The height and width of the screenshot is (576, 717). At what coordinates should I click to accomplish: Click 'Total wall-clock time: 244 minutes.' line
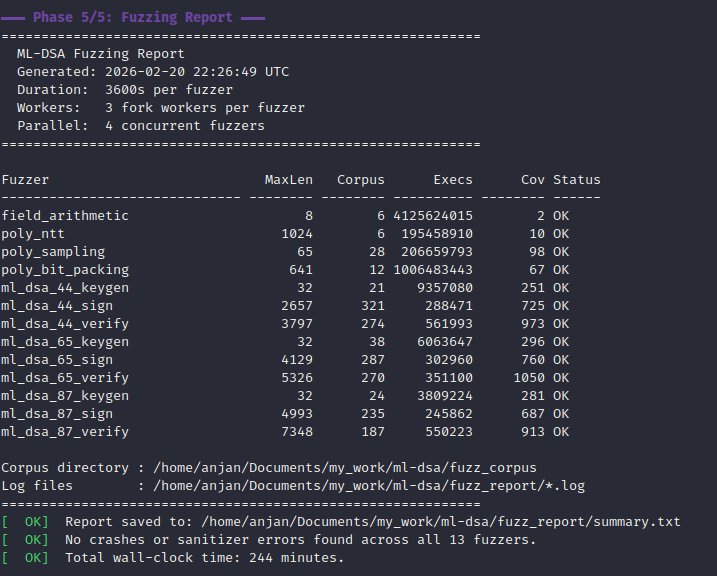tap(204, 558)
